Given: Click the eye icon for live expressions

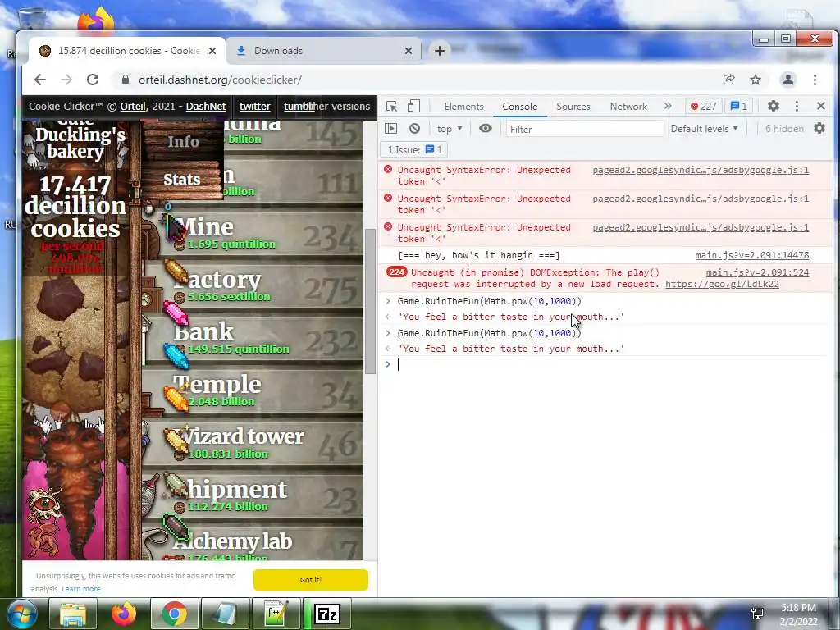Looking at the screenshot, I should pyautogui.click(x=486, y=129).
